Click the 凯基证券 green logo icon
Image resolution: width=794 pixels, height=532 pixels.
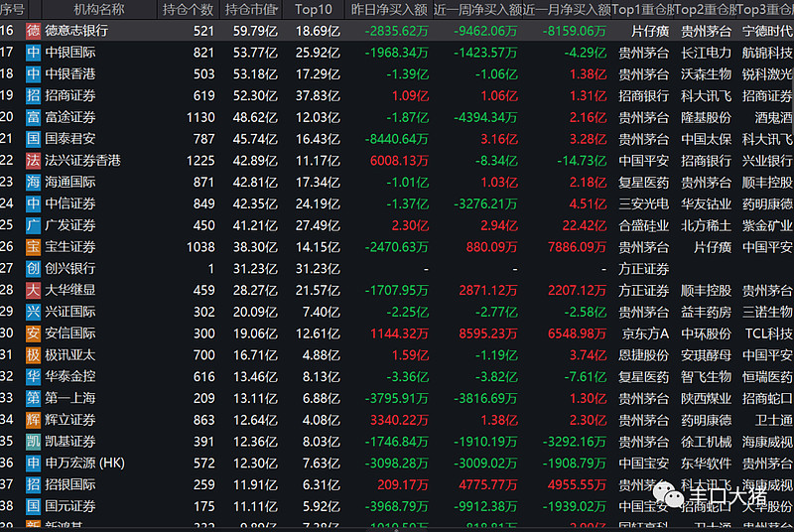[x=34, y=442]
